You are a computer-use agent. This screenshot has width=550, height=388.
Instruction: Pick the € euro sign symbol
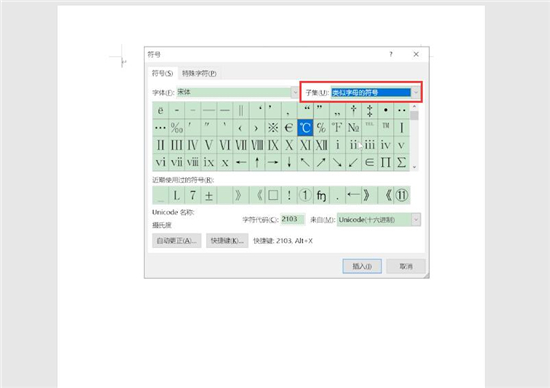[289, 128]
